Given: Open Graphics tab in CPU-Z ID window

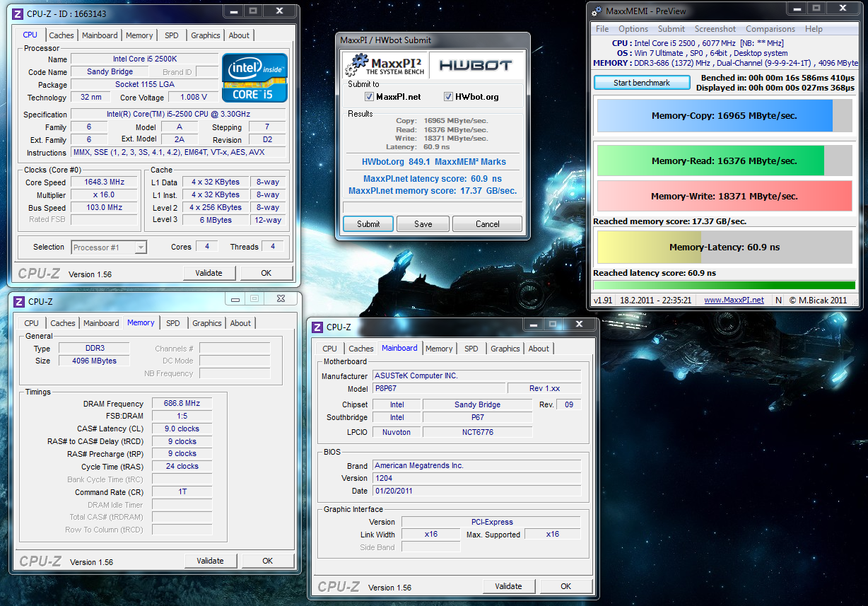Looking at the screenshot, I should point(206,35).
